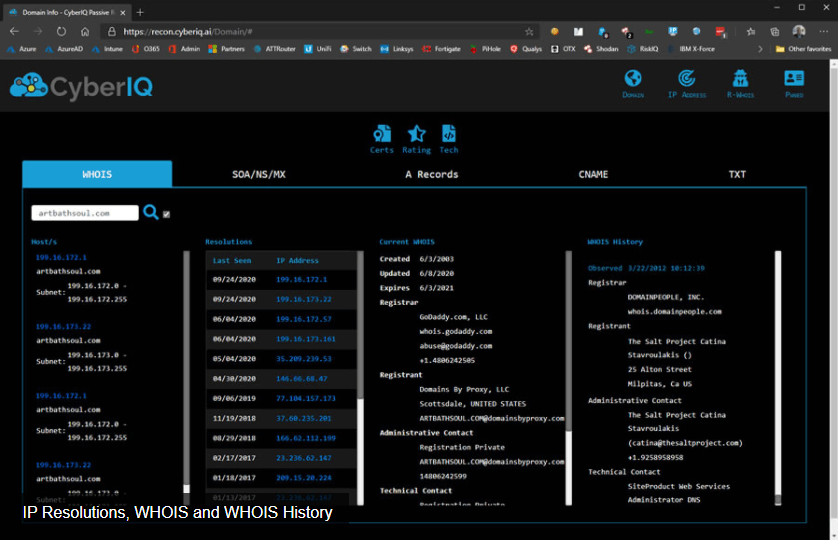Image resolution: width=838 pixels, height=540 pixels.
Task: Open resolution IP 209.15.20.224
Action: click(x=304, y=477)
